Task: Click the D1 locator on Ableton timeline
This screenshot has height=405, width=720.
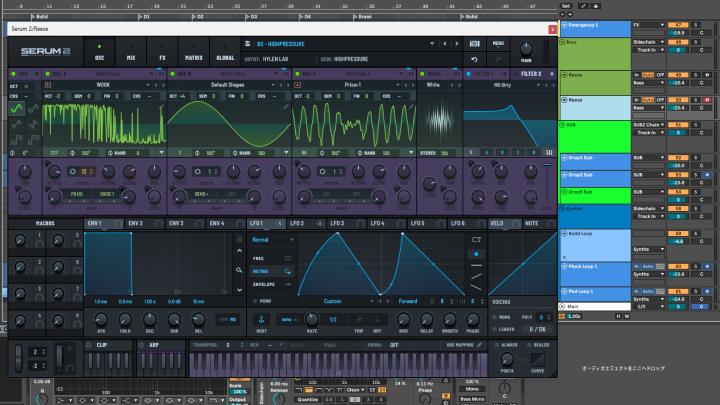Action: (x=144, y=17)
